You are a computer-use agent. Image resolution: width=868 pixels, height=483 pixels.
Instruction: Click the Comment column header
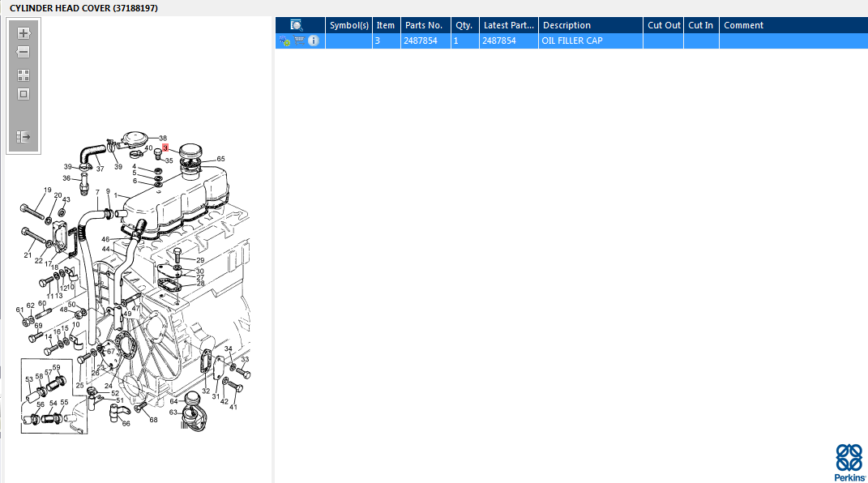point(743,25)
